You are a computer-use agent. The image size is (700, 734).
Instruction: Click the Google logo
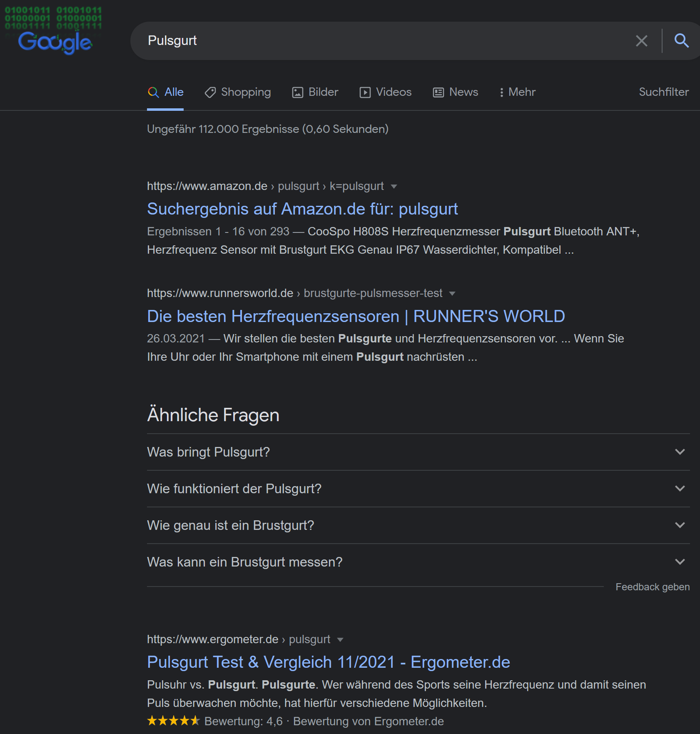pos(55,42)
